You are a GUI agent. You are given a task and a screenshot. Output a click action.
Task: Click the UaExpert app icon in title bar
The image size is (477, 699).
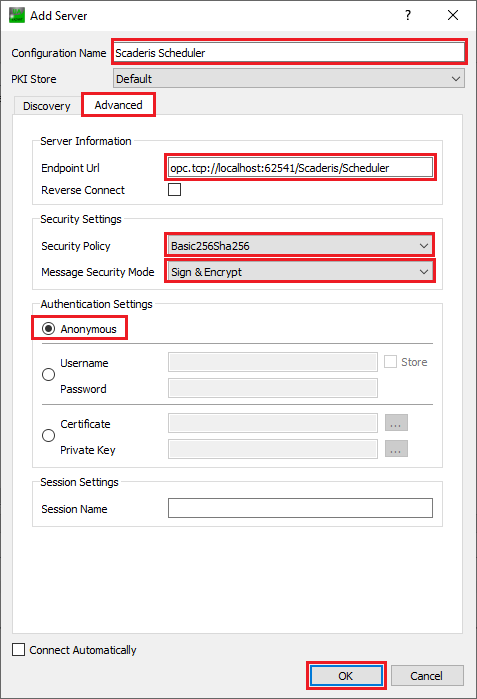tap(17, 15)
